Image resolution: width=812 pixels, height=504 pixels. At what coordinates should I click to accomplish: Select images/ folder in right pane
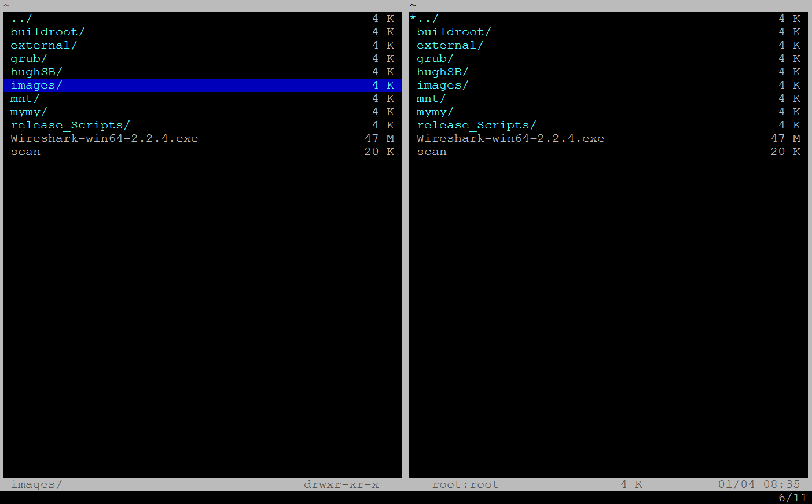(442, 85)
